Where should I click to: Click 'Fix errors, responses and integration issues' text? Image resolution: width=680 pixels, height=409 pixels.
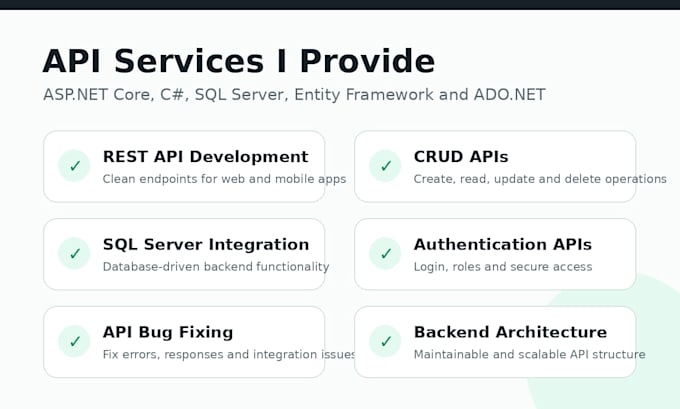(x=229, y=354)
